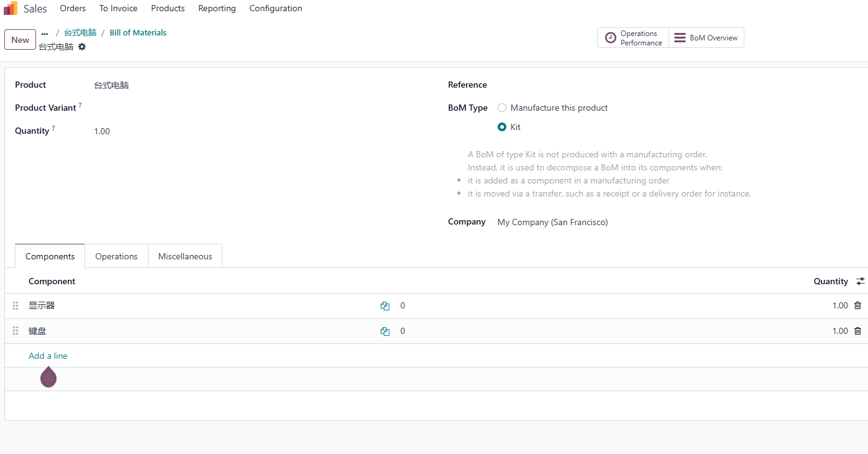Switch to the Miscellaneous tab
Image resolution: width=868 pixels, height=454 pixels.
click(185, 256)
